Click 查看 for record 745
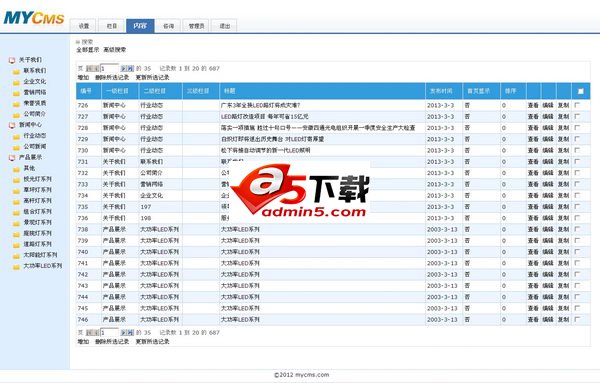Viewport: 600px width, 383px height. point(533,308)
